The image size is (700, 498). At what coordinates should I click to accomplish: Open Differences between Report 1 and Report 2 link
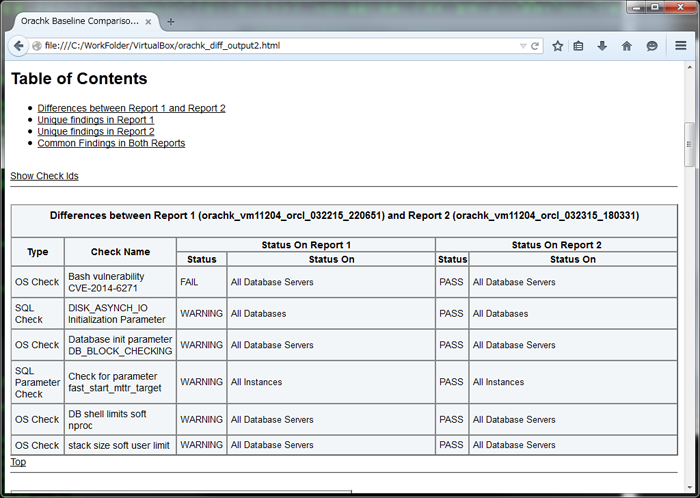pos(131,108)
